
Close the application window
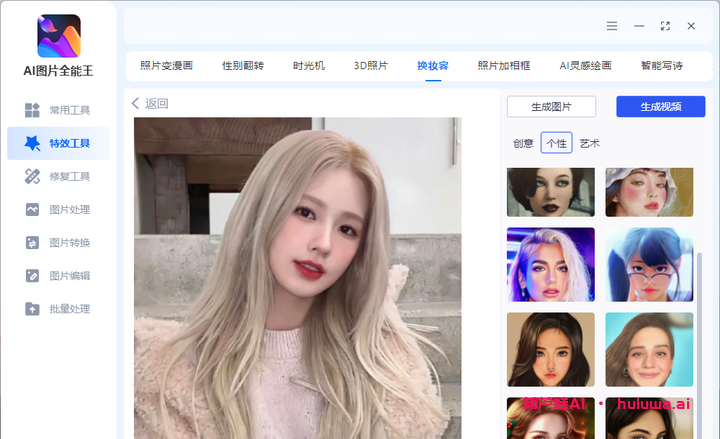[691, 26]
